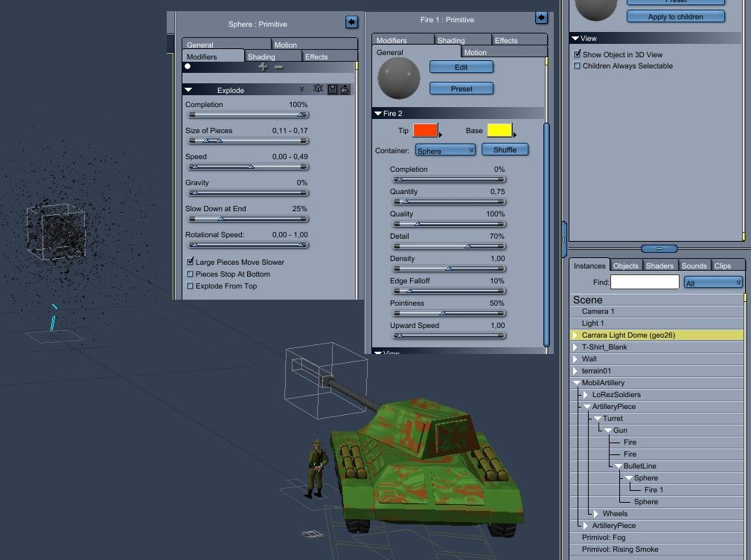
Task: Switch to Sounds tab in scene panel
Action: 694,265
